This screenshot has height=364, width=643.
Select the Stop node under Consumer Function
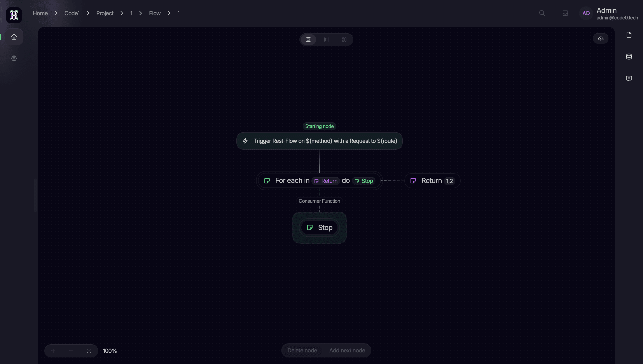(319, 227)
